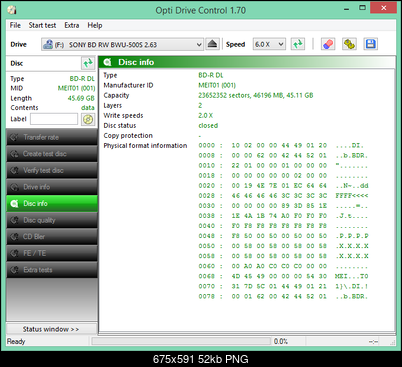The image size is (402, 367).
Task: Expand the SONY BD RW drive dropdown
Action: click(x=122, y=44)
